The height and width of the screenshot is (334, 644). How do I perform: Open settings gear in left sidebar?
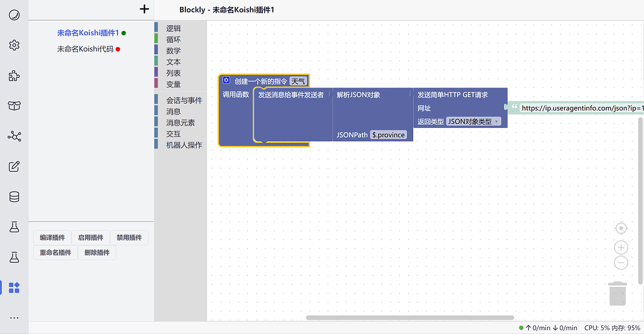click(x=14, y=45)
